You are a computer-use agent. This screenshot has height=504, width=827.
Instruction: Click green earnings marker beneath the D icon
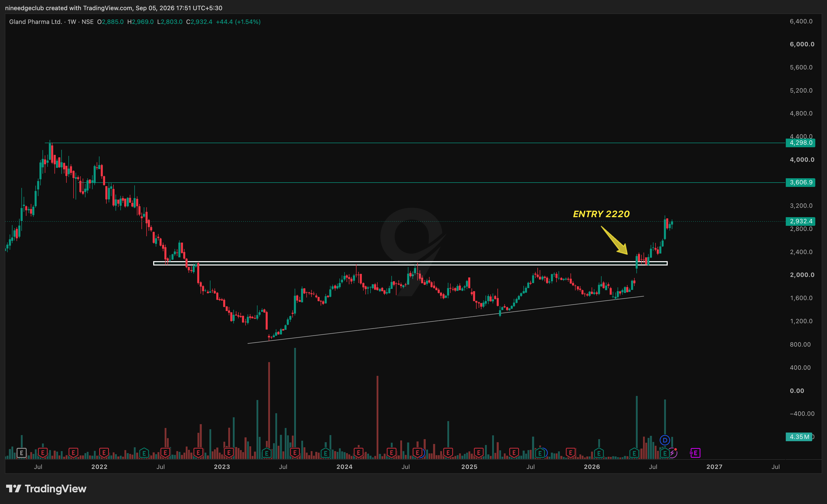pyautogui.click(x=665, y=453)
